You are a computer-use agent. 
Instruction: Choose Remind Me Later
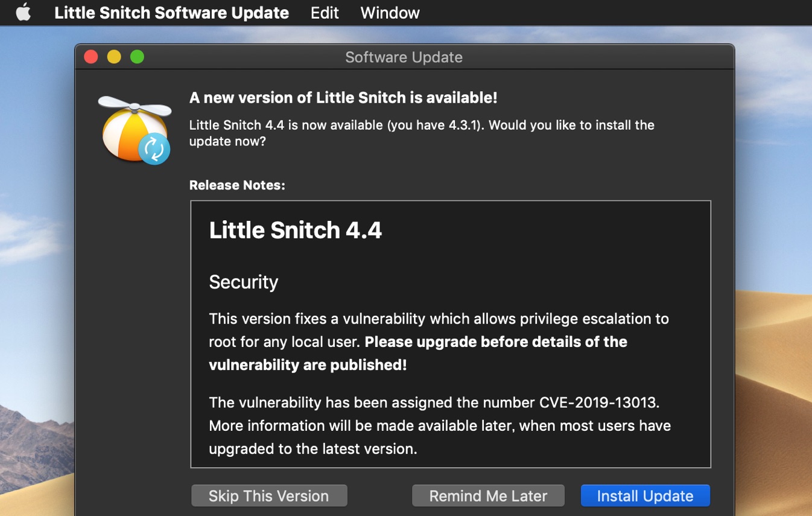(x=487, y=495)
